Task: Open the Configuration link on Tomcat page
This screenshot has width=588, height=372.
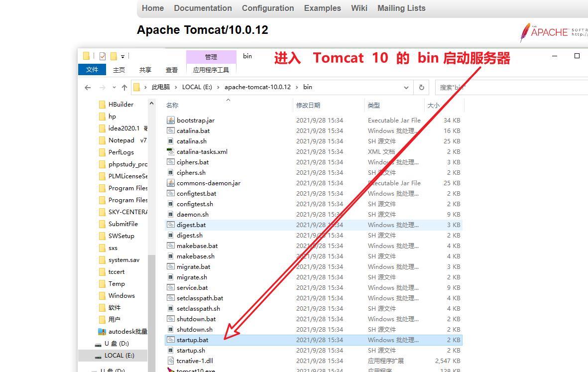Action: point(268,8)
